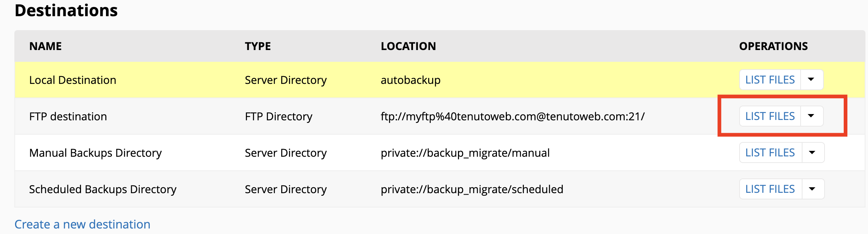This screenshot has height=234, width=868.
Task: Click the autobackup location text
Action: (410, 79)
